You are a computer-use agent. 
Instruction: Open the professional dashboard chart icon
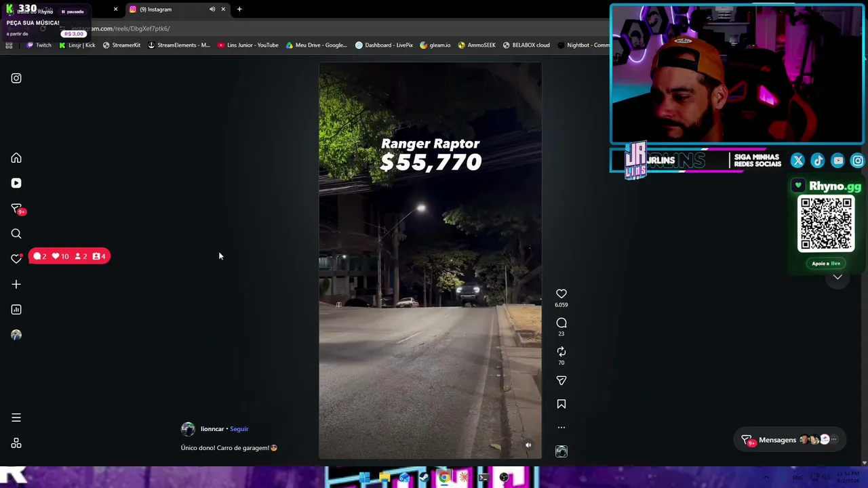click(x=16, y=310)
